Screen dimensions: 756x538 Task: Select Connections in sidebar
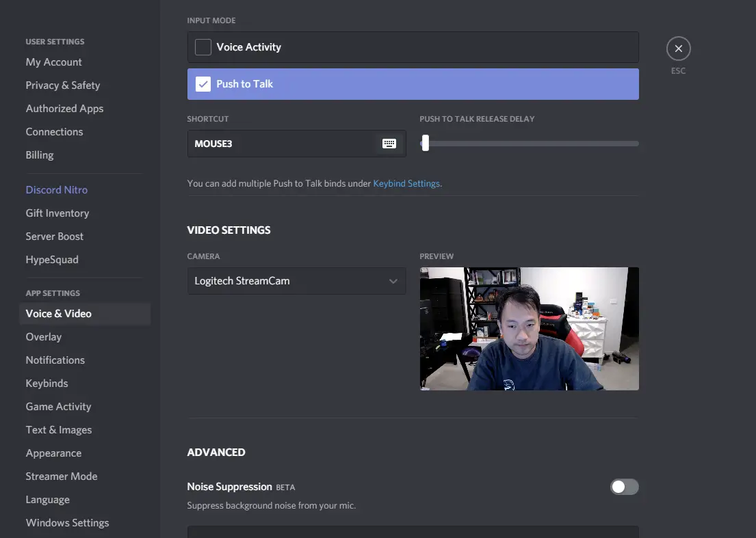pos(55,131)
